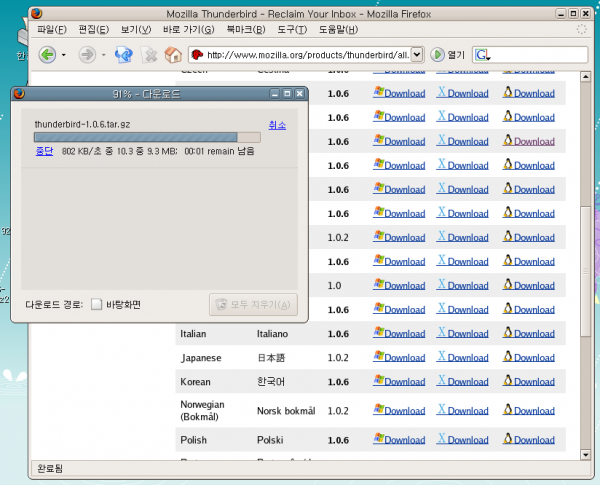Click the 모두 지우기(A) button
The height and width of the screenshot is (485, 600).
253,305
